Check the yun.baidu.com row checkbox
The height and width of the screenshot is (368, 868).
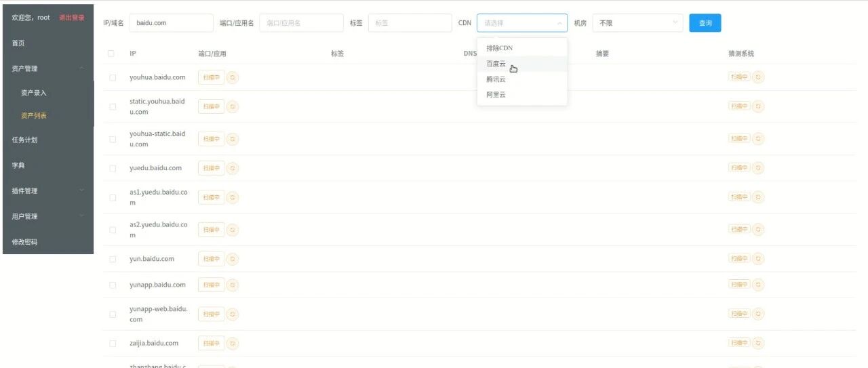click(113, 259)
